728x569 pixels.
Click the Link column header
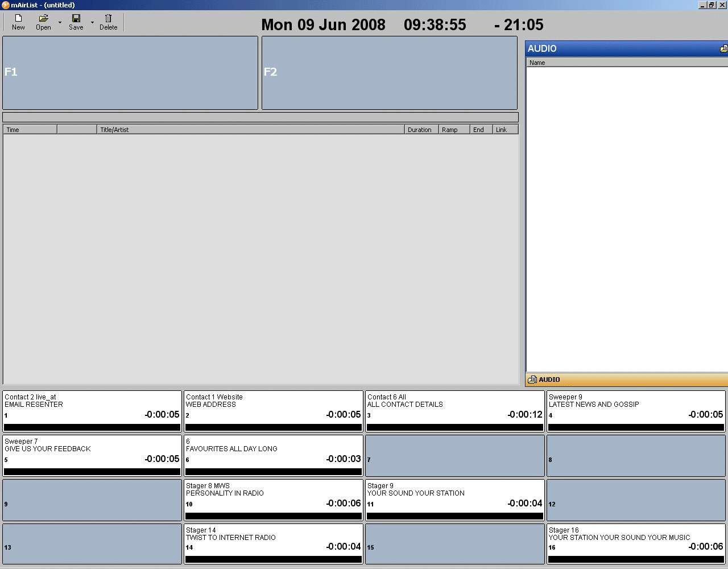click(x=506, y=130)
